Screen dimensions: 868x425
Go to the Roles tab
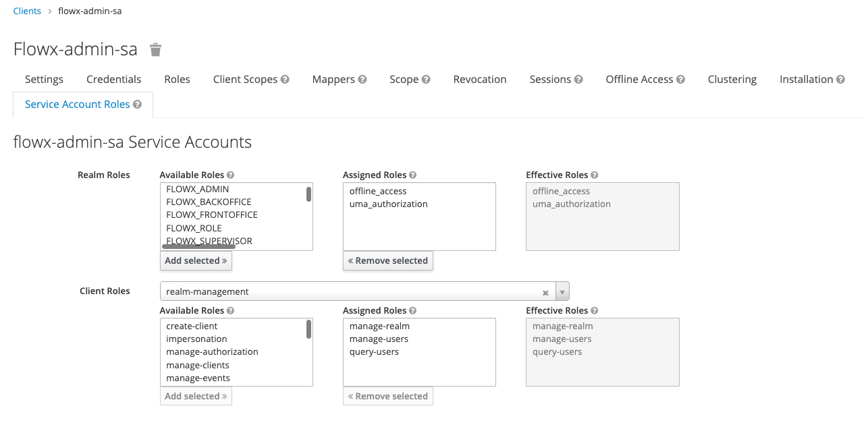click(177, 79)
